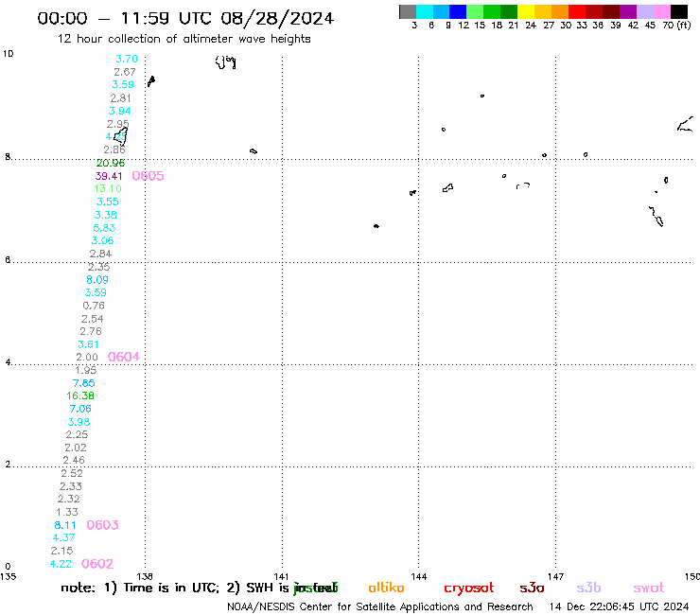Click the 2.81 wave height reading
This screenshot has width=700, height=615.
[120, 98]
